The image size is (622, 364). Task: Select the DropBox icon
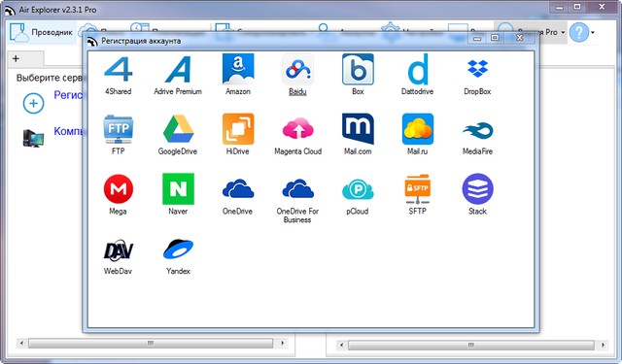(x=477, y=69)
